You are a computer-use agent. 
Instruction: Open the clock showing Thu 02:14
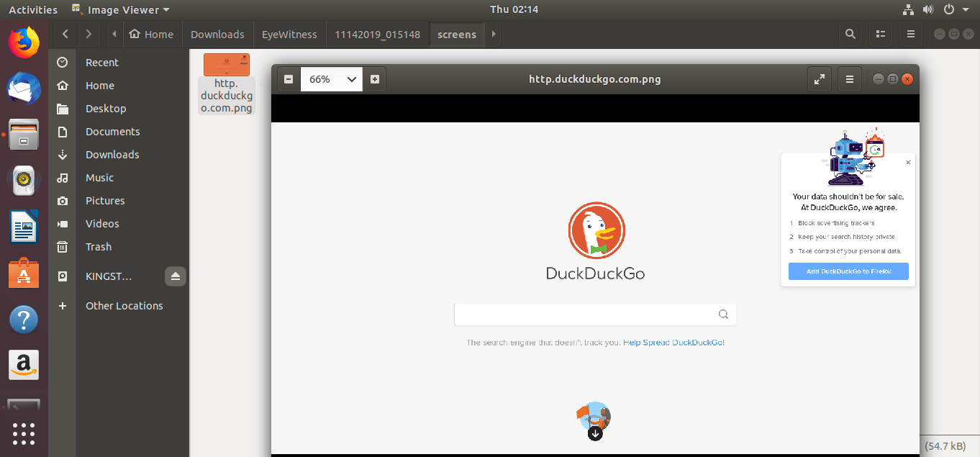pos(514,9)
